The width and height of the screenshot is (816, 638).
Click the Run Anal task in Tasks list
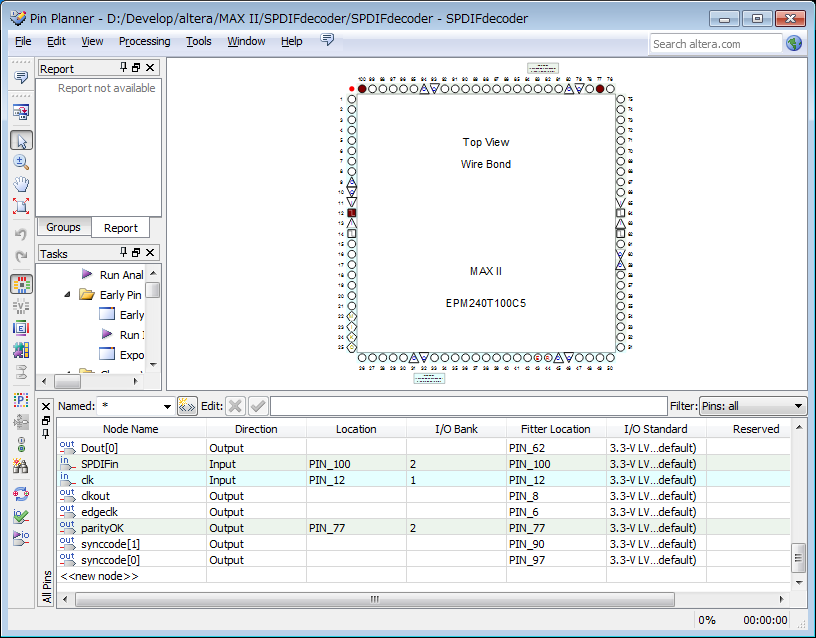[113, 275]
